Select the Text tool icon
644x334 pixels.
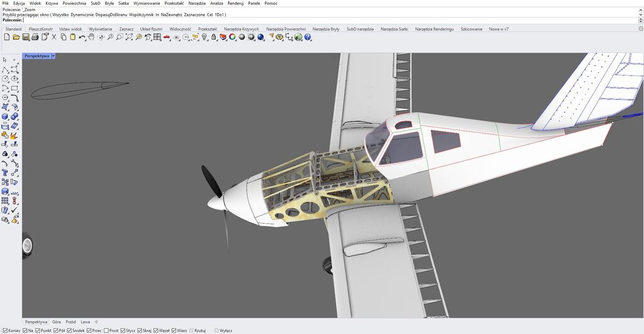tap(5, 172)
